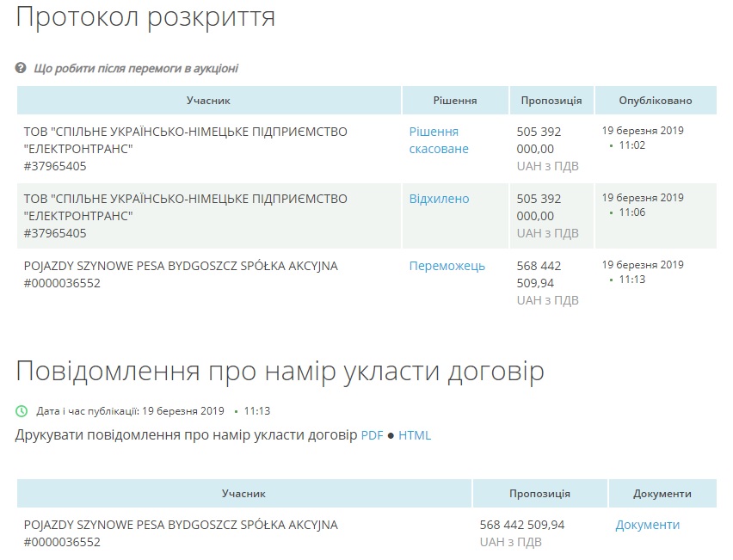Click 'Друкувати повідомлення про намір укласти договір' text
The height and width of the screenshot is (560, 733).
coord(186,435)
